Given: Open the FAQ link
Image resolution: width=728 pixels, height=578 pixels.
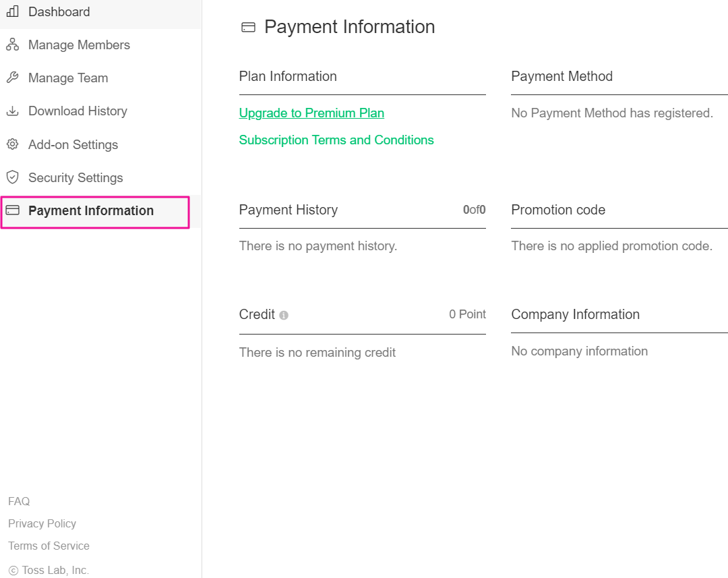Looking at the screenshot, I should [19, 501].
